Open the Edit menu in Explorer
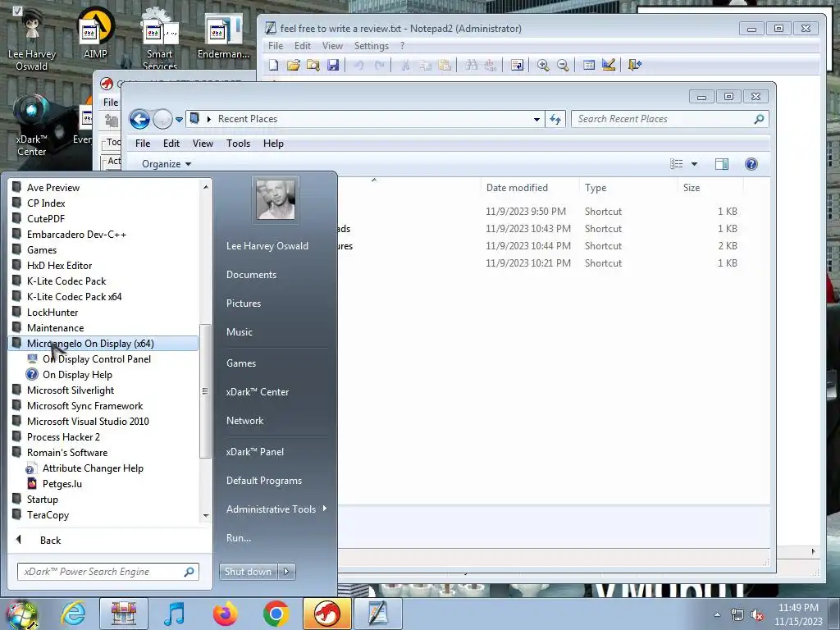The image size is (840, 630). pos(171,144)
